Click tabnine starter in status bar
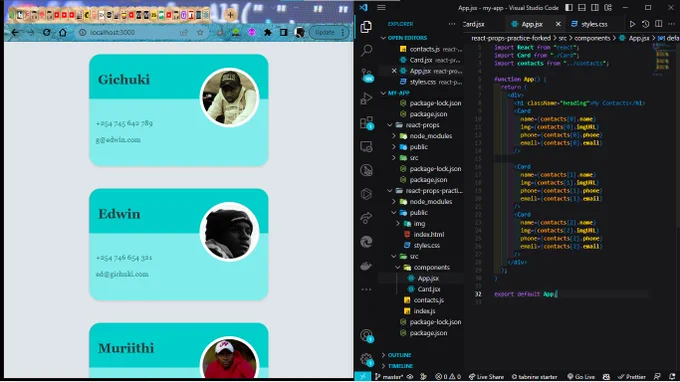Image resolution: width=680 pixels, height=382 pixels. 534,376
